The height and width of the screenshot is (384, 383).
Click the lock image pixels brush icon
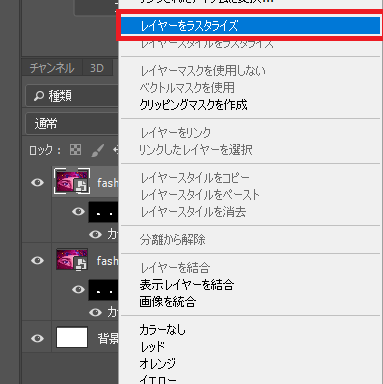coord(98,150)
